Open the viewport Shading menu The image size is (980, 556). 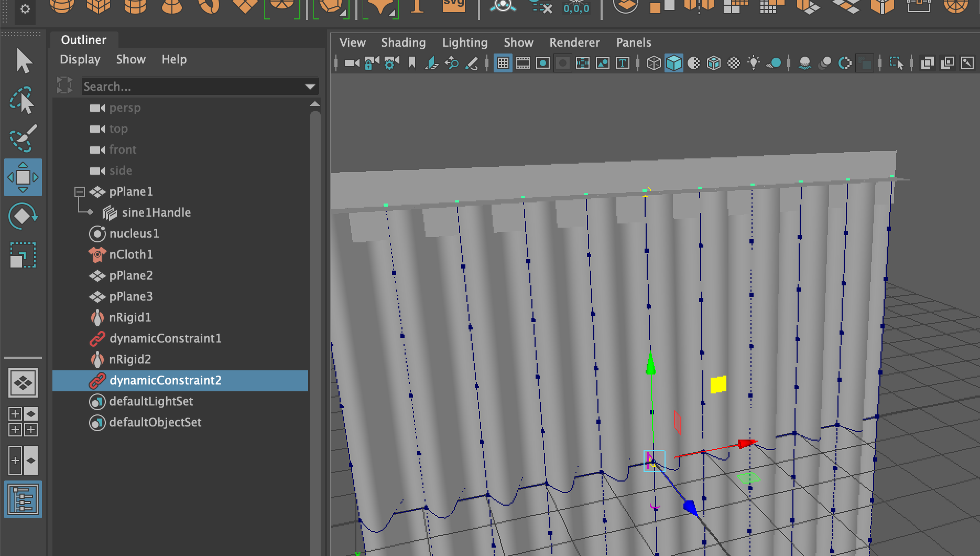[x=404, y=43]
